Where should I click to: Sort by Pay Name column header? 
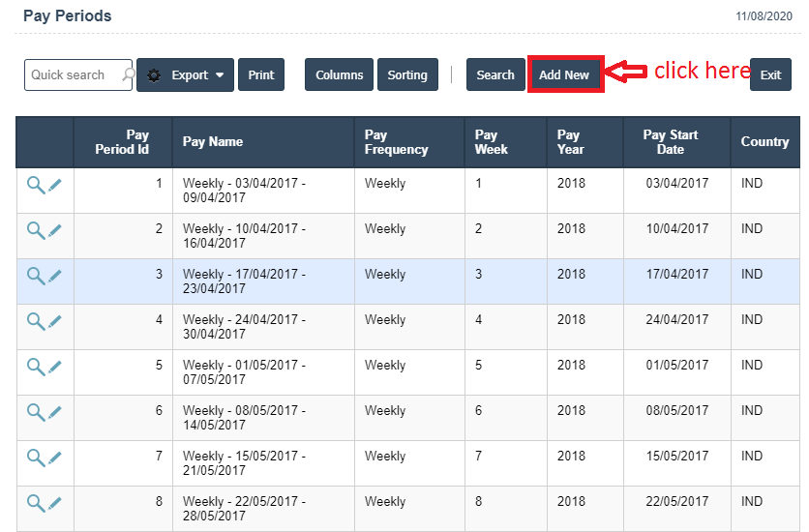213,142
